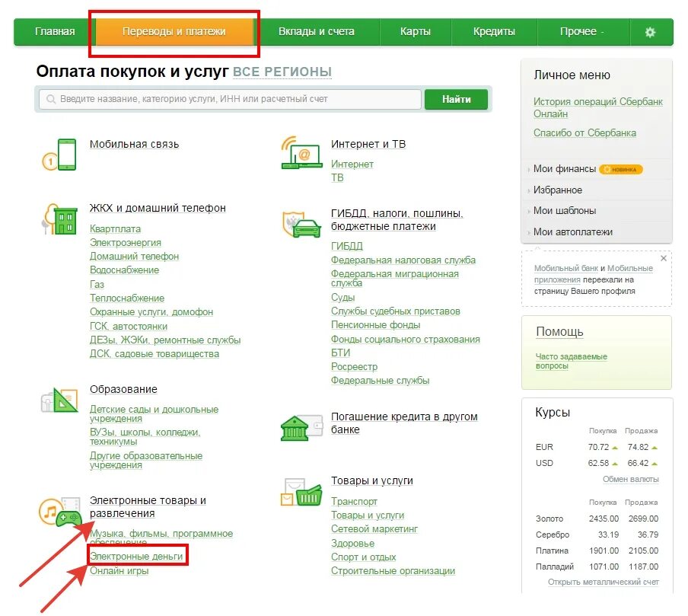
Task: Switch to the Кредиты tab
Action: click(494, 32)
